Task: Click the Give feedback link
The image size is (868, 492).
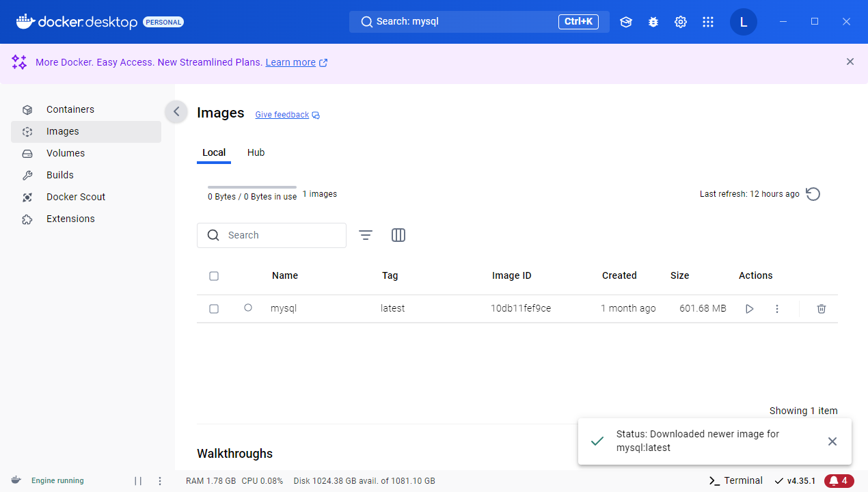Action: click(x=282, y=115)
